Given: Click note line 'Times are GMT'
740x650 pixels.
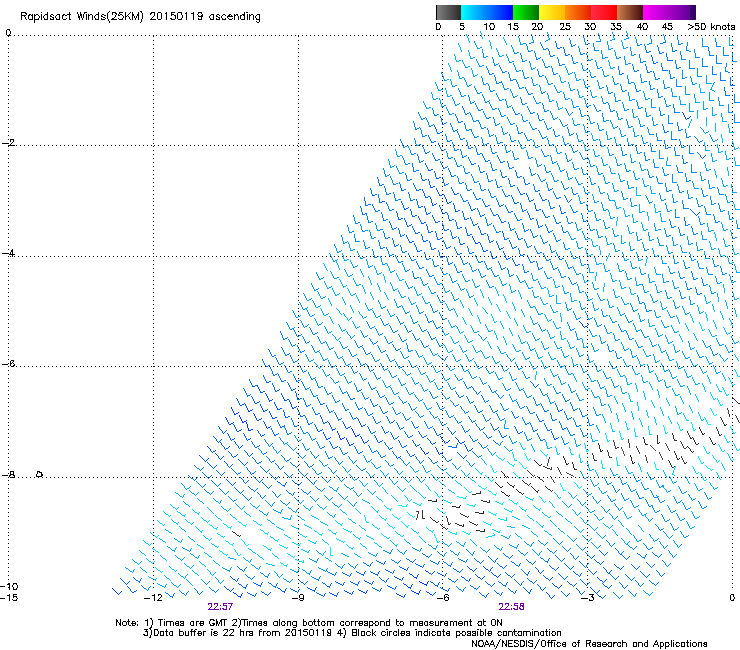Looking at the screenshot, I should (x=192, y=623).
